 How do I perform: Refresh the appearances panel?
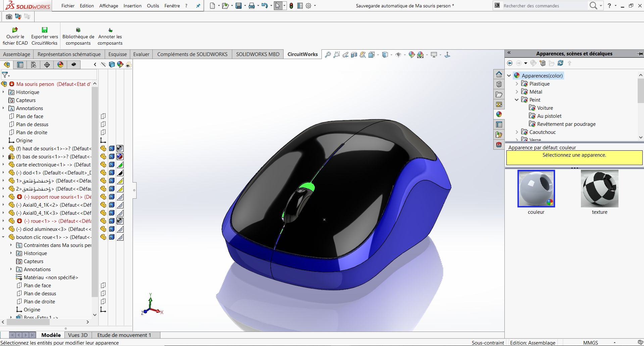(x=560, y=63)
